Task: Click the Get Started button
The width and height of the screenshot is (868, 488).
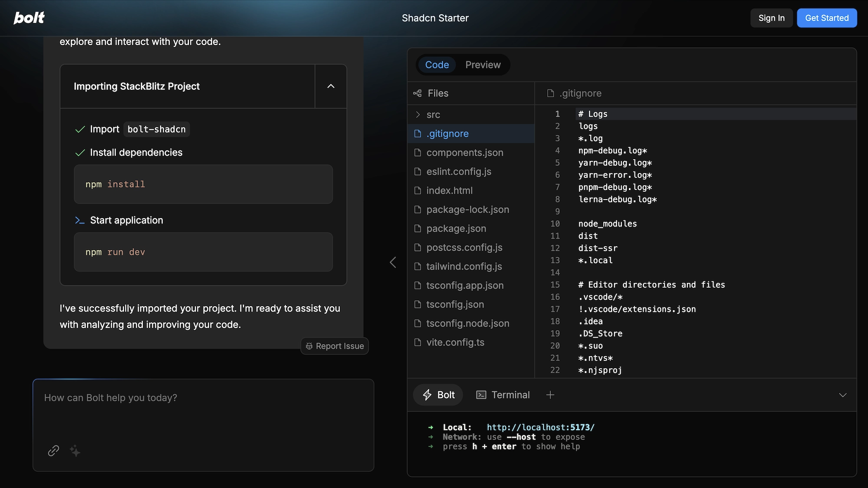Action: point(827,18)
